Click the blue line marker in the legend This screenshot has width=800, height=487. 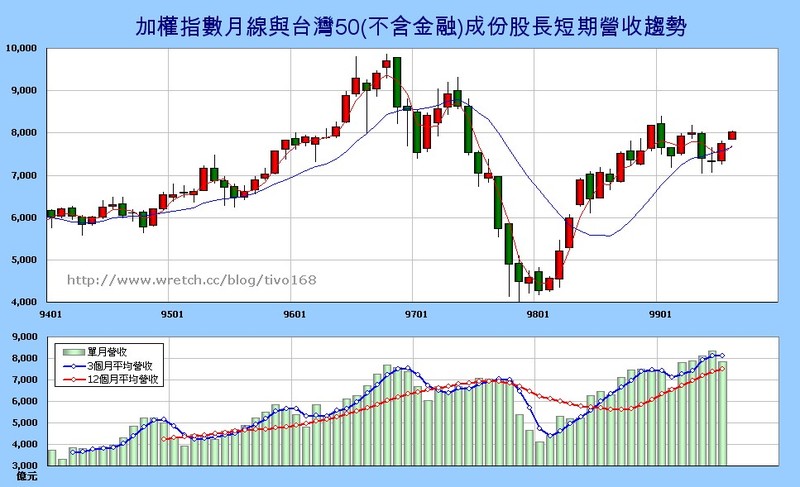[74, 366]
